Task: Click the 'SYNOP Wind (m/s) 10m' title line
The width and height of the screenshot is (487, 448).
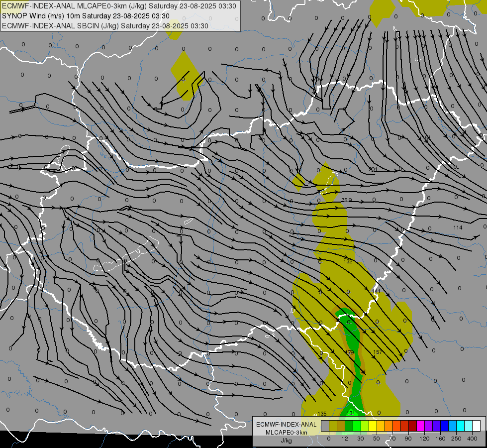Action: click(86, 16)
